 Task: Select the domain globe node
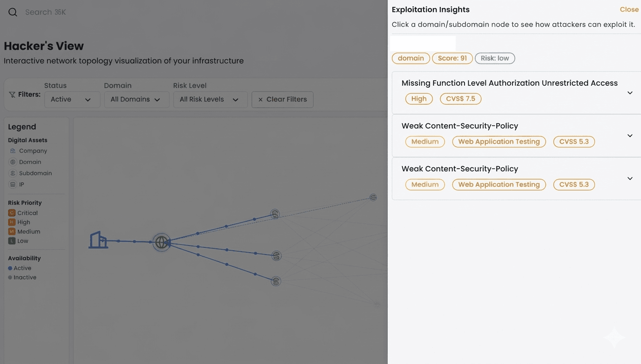pos(161,242)
